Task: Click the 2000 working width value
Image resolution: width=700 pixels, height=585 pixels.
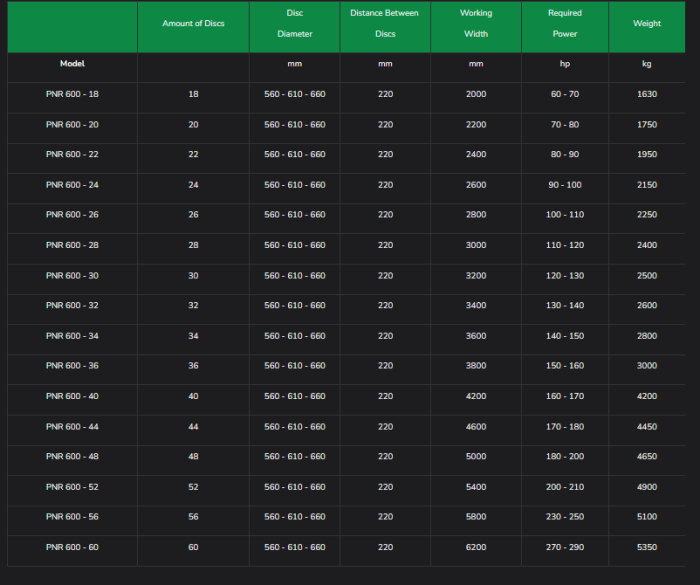Action: [476, 94]
